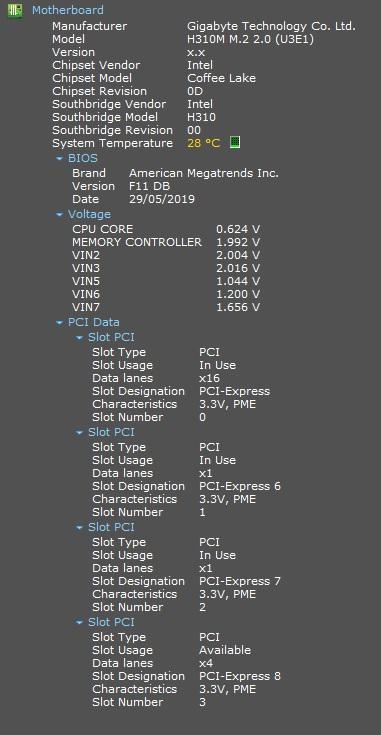Screen dimensions: 381x735
Task: Open the Motherboard section heading
Action: coord(67,10)
